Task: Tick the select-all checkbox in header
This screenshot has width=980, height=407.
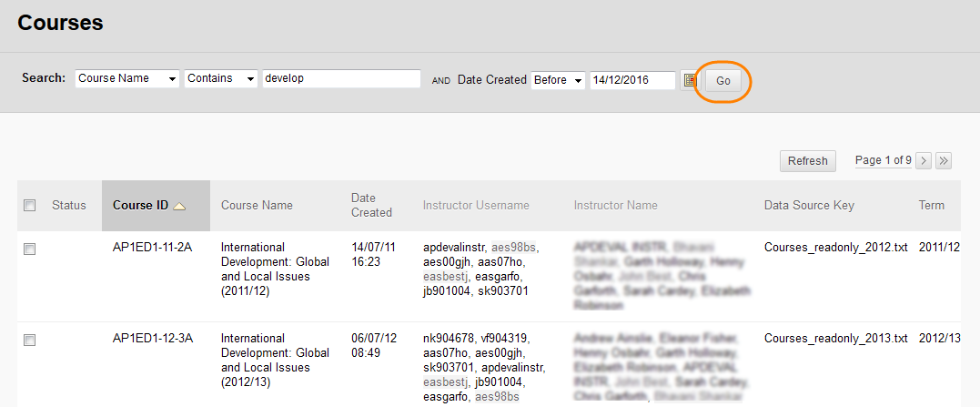Action: point(30,206)
